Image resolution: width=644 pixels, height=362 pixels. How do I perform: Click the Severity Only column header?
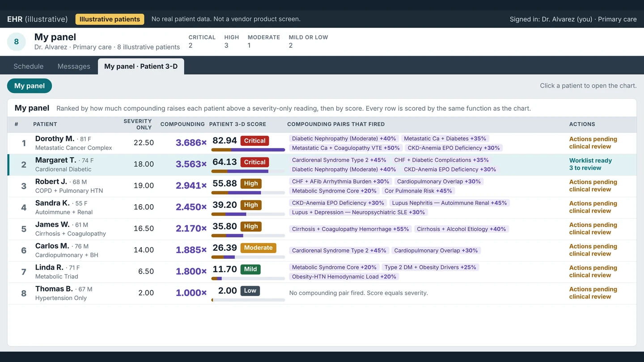point(138,124)
